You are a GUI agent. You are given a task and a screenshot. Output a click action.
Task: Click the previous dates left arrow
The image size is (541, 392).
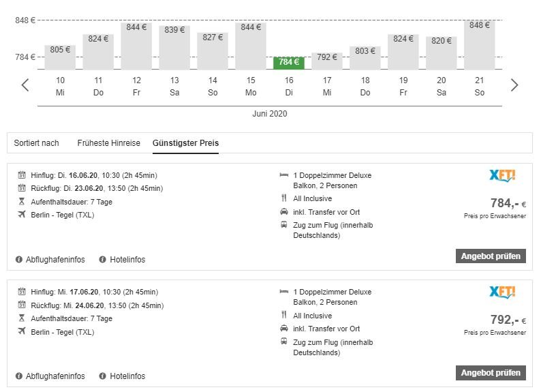point(25,85)
